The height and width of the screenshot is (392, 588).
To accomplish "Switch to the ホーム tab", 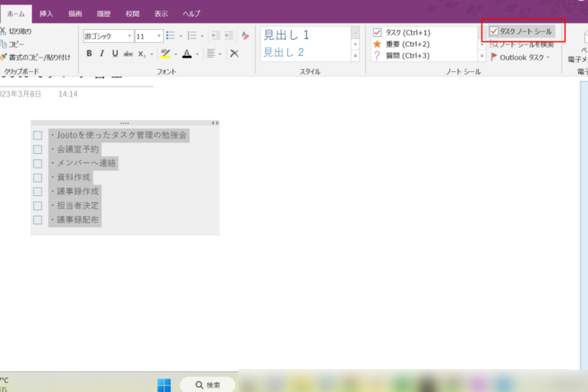I will tap(16, 14).
